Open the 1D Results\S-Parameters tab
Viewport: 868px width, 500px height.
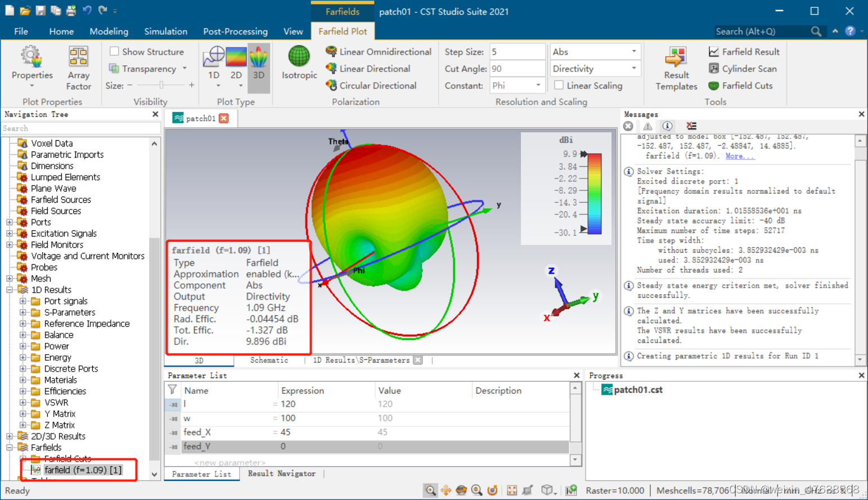tap(361, 360)
